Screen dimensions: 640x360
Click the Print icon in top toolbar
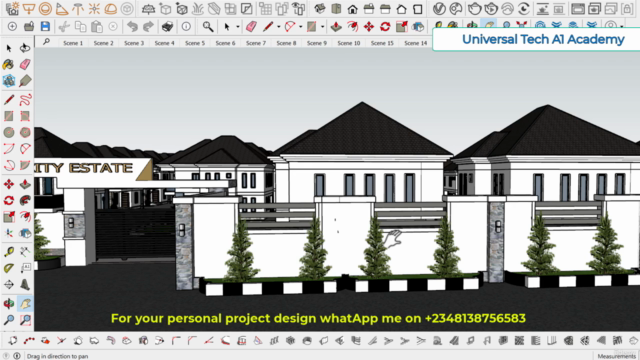tap(167, 27)
